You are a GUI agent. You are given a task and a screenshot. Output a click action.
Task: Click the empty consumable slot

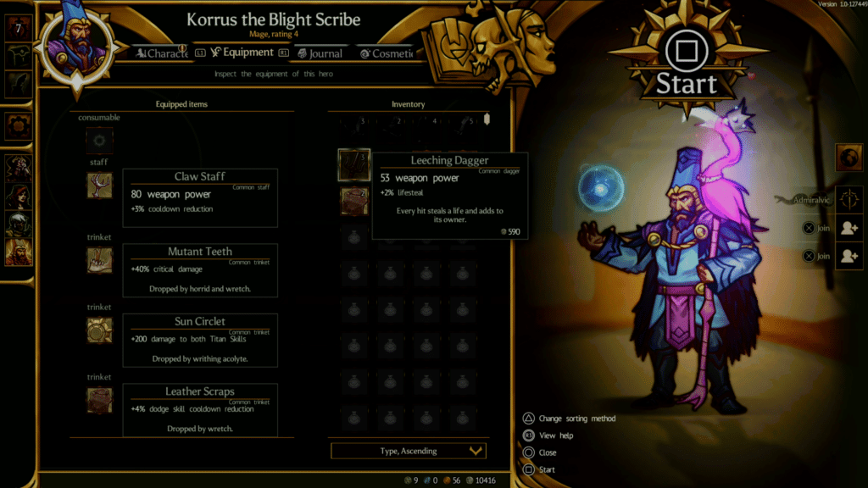click(99, 141)
